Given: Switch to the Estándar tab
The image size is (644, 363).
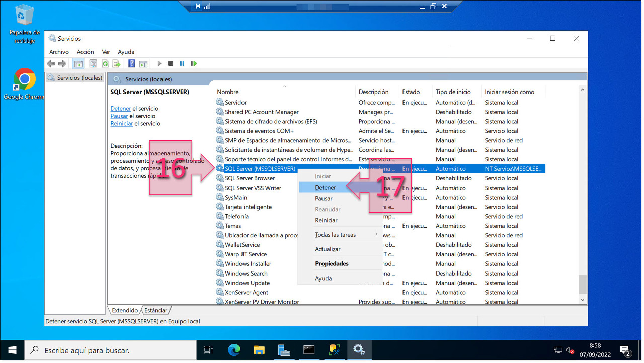Looking at the screenshot, I should coord(156,310).
